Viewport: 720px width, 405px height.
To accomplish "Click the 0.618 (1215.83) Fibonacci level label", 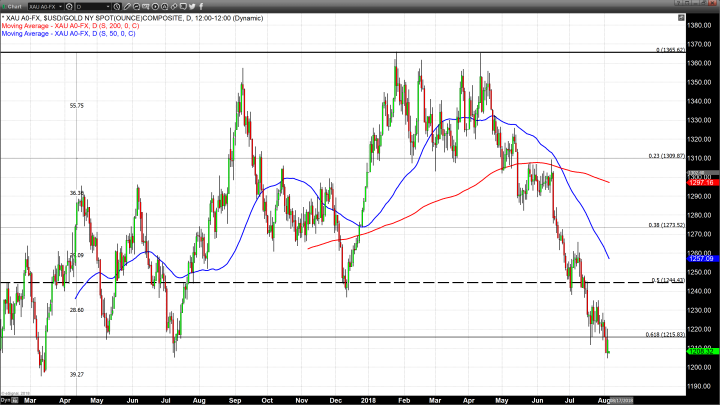I will tap(665, 335).
